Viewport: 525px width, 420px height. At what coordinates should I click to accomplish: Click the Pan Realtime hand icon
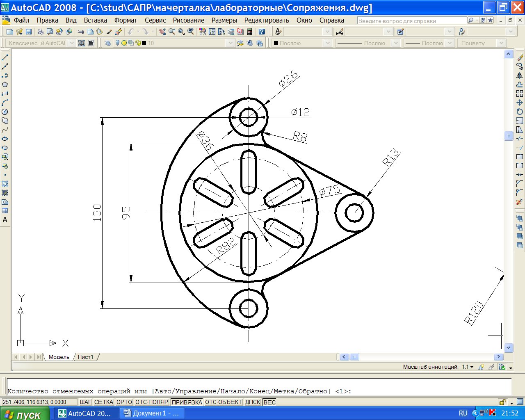tap(162, 32)
